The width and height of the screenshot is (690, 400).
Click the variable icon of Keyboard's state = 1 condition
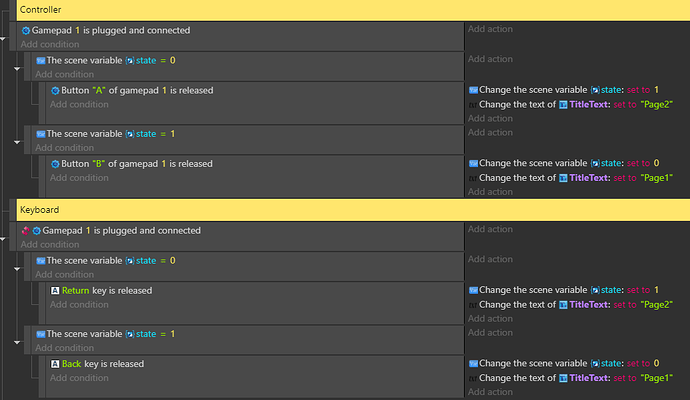pyautogui.click(x=40, y=334)
